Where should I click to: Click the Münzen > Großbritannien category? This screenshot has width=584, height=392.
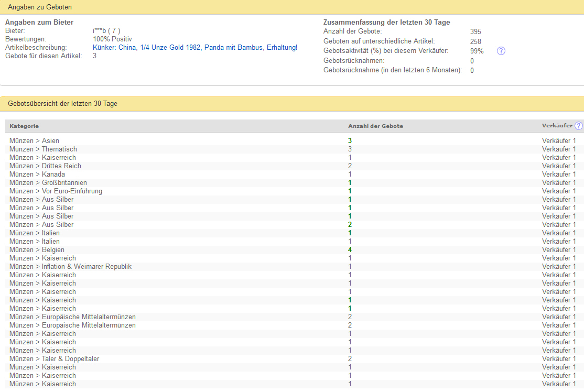point(48,183)
